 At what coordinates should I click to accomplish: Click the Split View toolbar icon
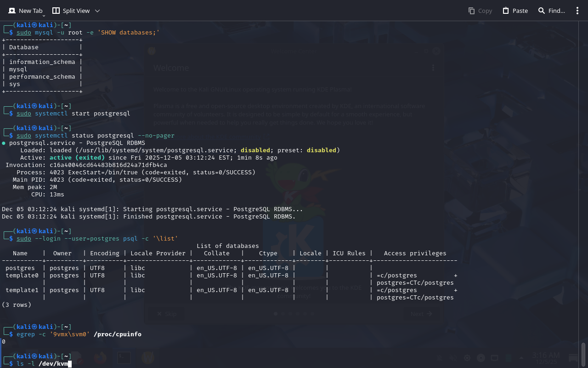pyautogui.click(x=56, y=11)
